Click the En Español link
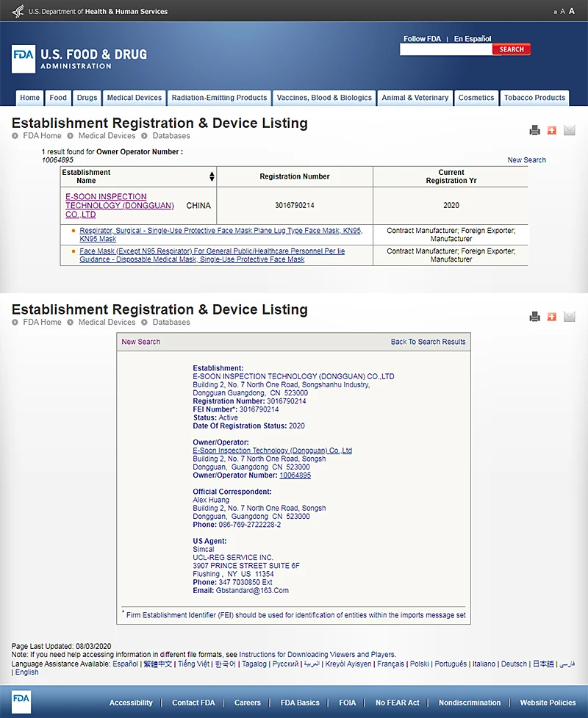Viewport: 588px width, 718px height. [x=473, y=39]
